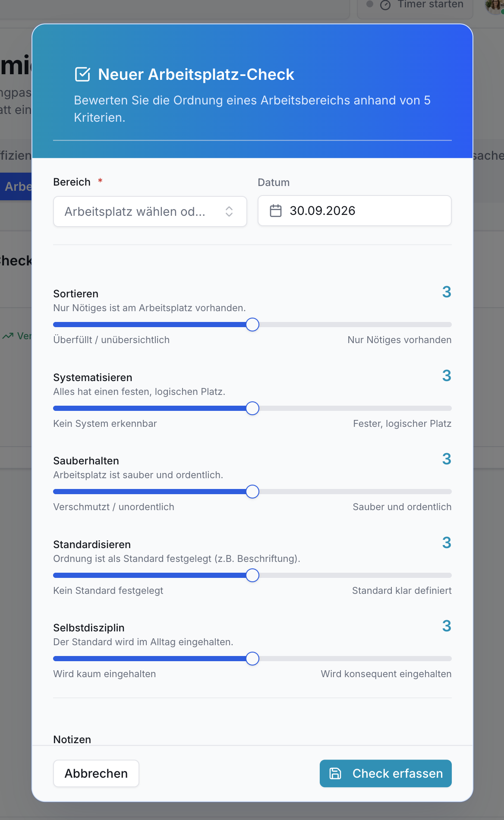This screenshot has height=820, width=504.
Task: Click the Sortieren criterion heading
Action: (x=76, y=294)
